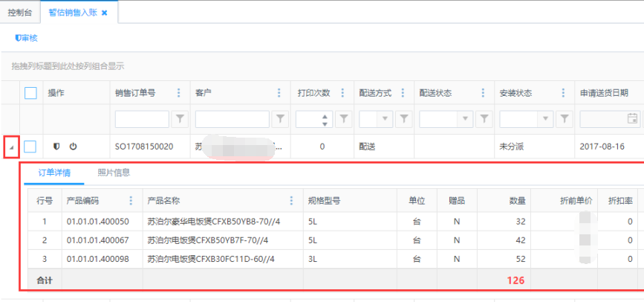Open column menu for 客户 header
Screen dimensions: 644x302
(279, 93)
